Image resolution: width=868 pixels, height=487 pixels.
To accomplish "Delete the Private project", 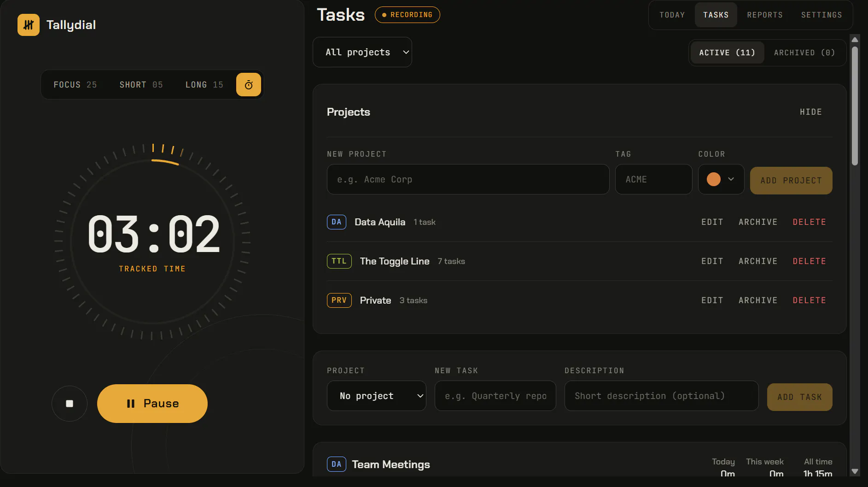I will coord(809,300).
